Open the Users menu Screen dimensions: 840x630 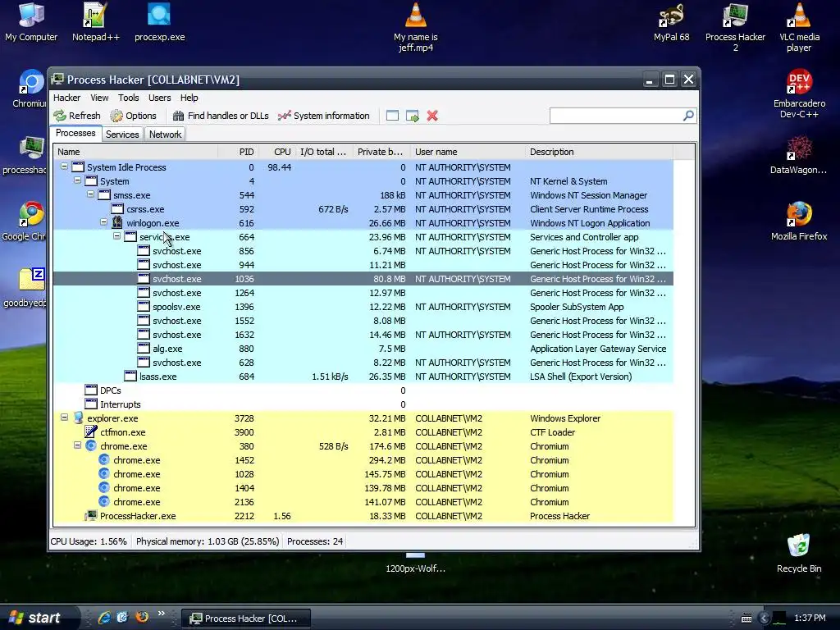coord(160,98)
